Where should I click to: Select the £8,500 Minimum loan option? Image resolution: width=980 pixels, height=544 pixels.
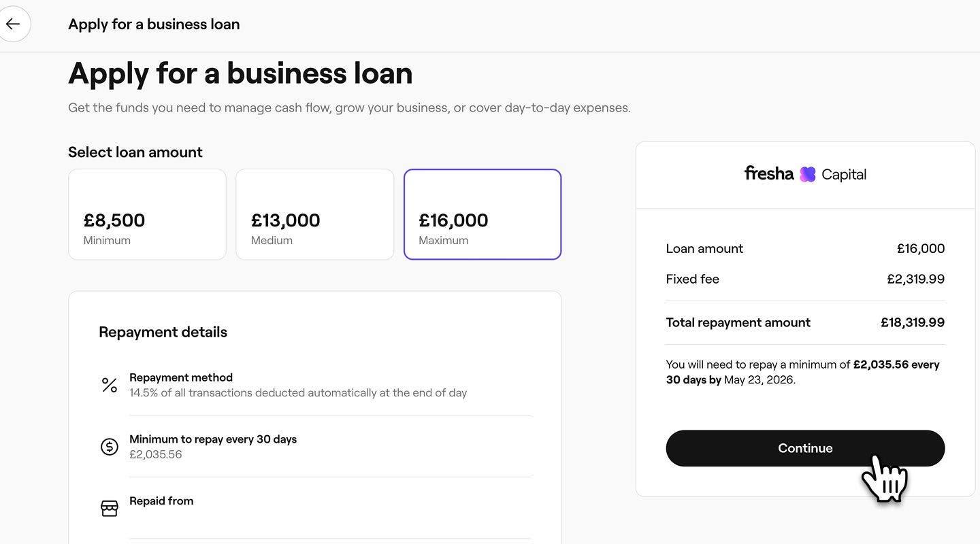point(147,214)
